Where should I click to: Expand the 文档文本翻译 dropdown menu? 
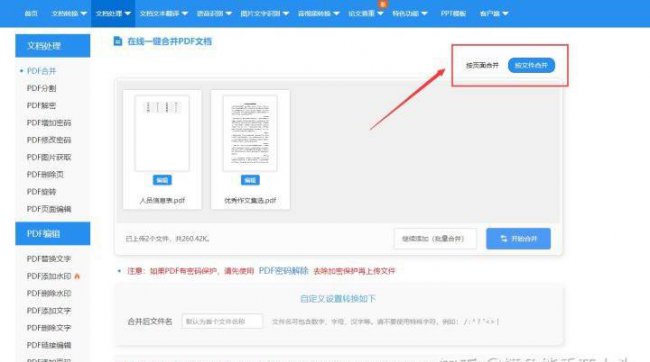coord(164,13)
